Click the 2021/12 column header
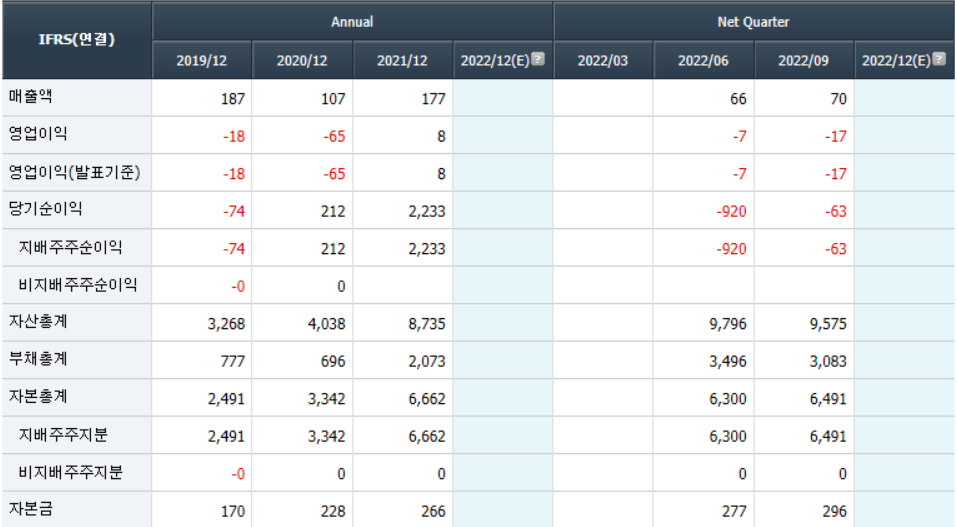Screen dimensions: 957x527 tap(402, 60)
